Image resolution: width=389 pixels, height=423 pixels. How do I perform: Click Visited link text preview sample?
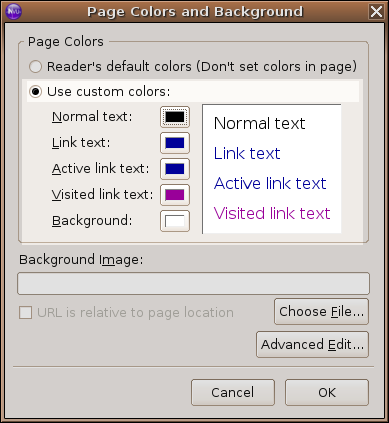coord(272,213)
